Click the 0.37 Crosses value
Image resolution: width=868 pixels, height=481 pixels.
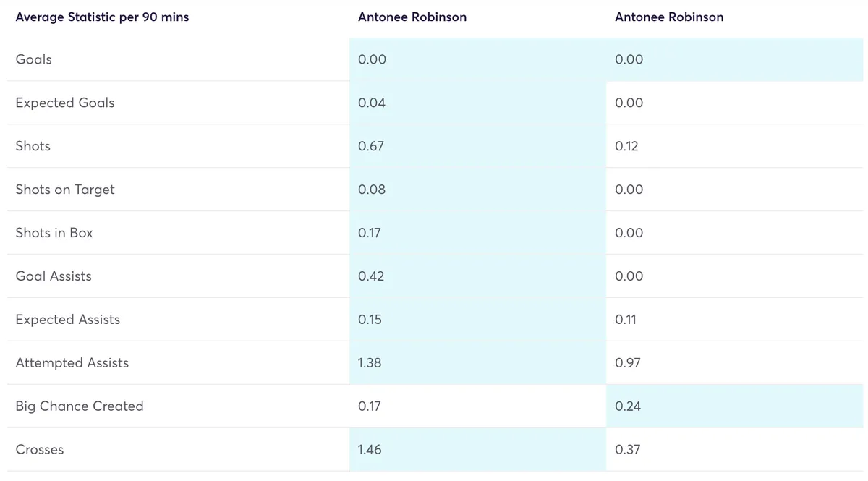(628, 450)
